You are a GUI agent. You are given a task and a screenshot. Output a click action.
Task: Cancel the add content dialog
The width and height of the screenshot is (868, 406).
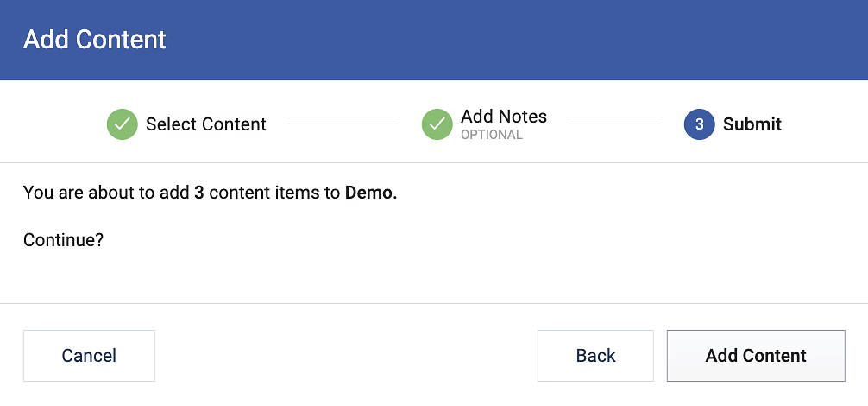click(89, 356)
